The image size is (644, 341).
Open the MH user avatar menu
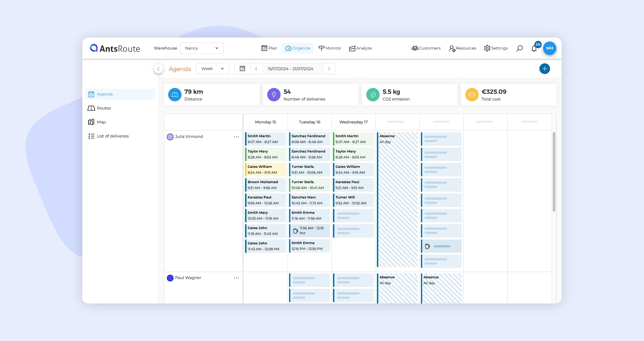(549, 48)
